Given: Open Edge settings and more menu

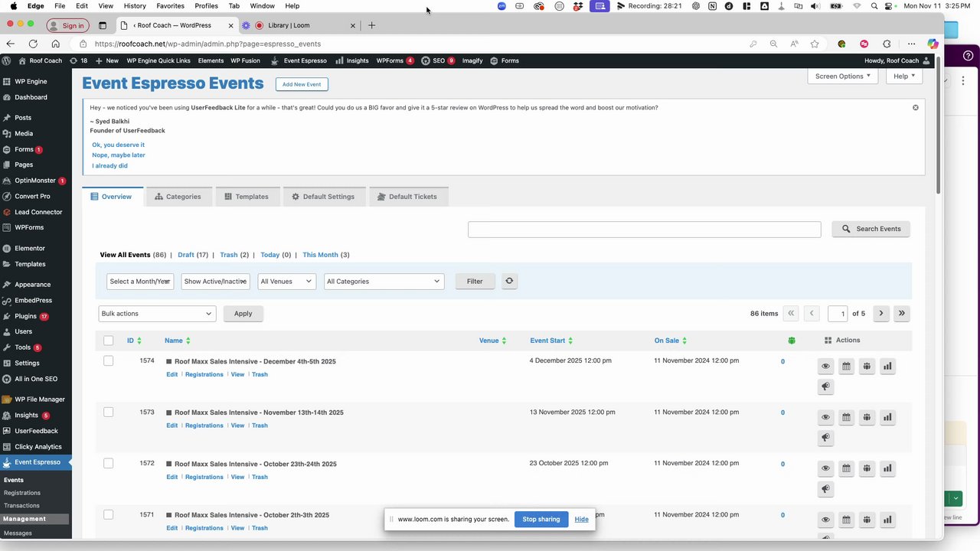Looking at the screenshot, I should [911, 44].
